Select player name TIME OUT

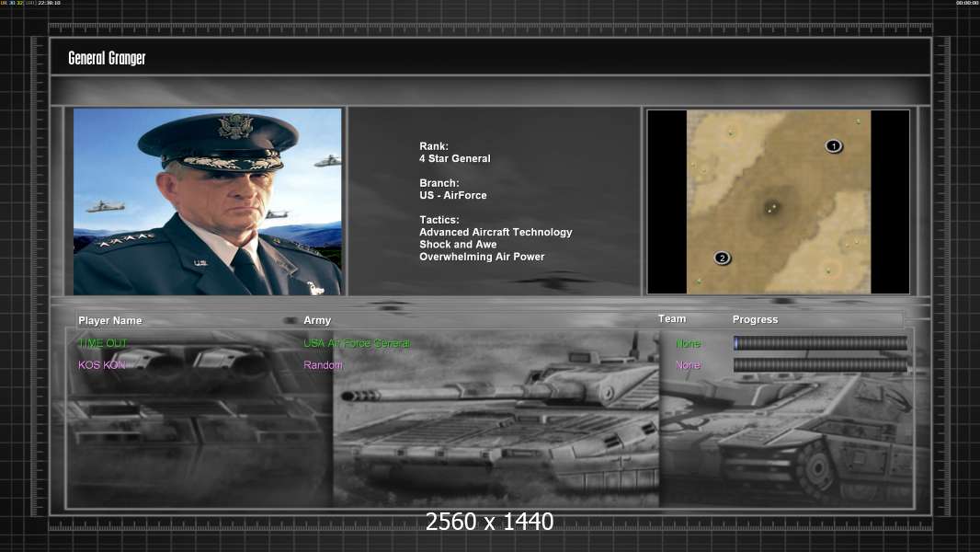102,343
